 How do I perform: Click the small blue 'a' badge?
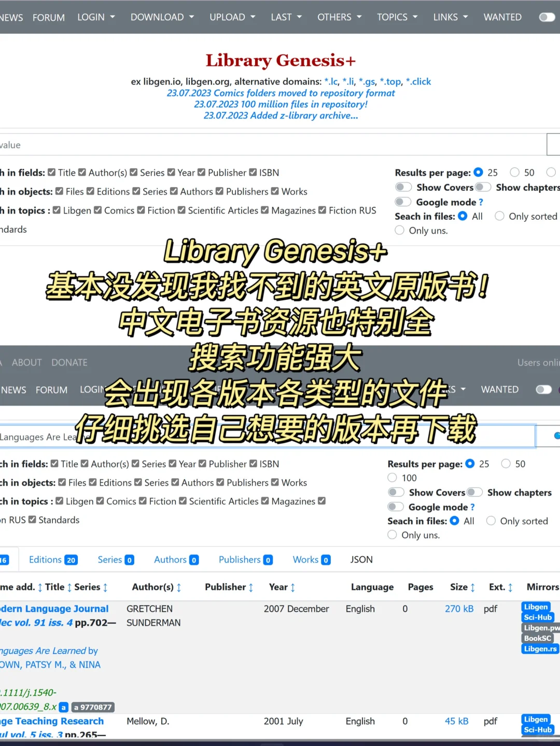coord(64,707)
